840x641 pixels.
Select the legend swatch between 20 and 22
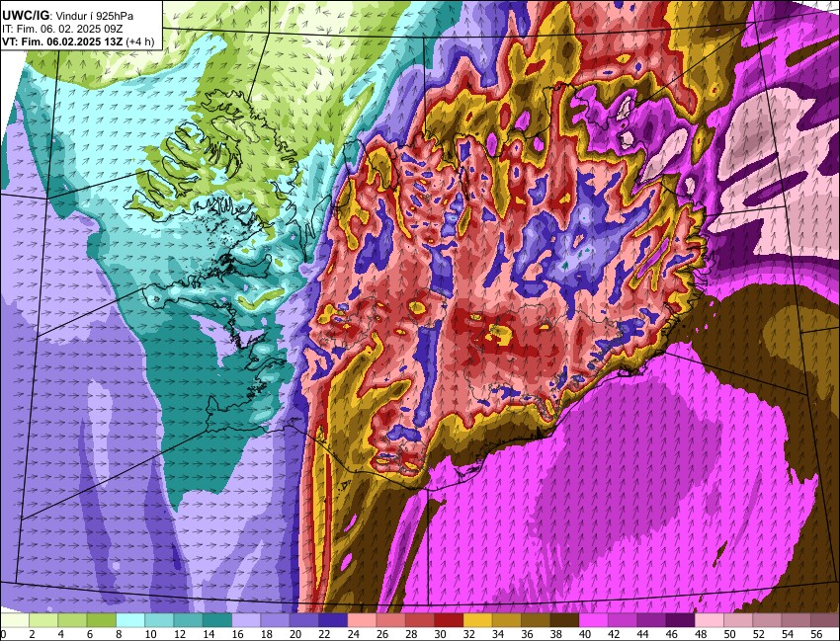tap(304, 620)
